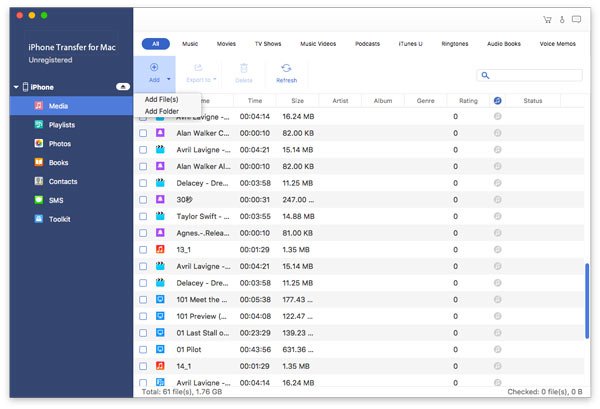
Task: Check the 01 Pilot row checkbox
Action: tap(143, 350)
